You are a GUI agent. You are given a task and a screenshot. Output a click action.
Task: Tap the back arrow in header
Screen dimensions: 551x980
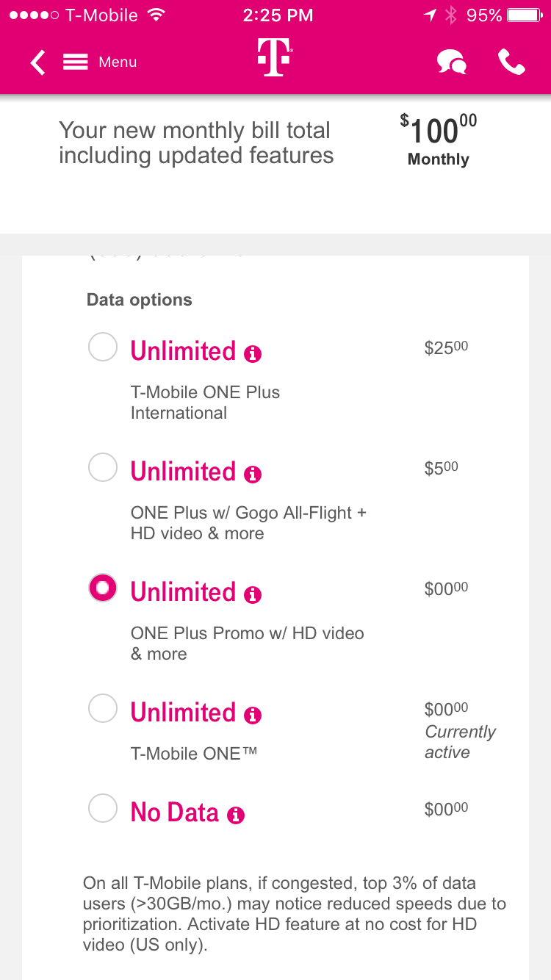pyautogui.click(x=38, y=62)
